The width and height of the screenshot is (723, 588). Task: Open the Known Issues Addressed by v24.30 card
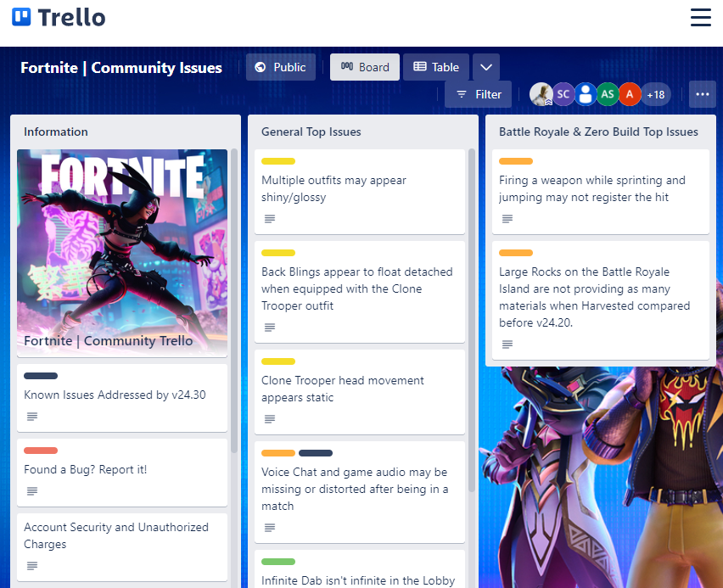122,398
